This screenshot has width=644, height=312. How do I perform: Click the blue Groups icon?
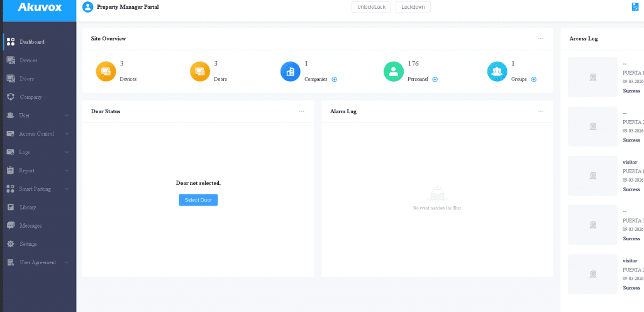[497, 72]
